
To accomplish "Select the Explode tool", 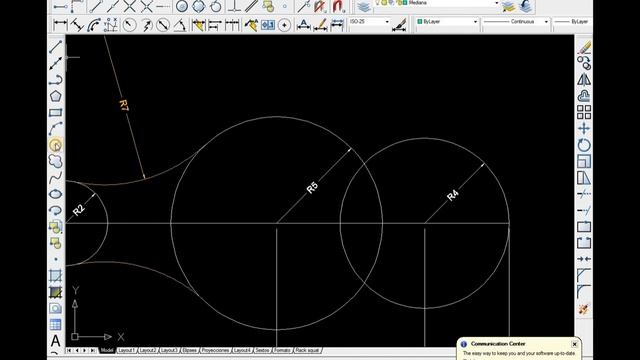I will pyautogui.click(x=584, y=309).
